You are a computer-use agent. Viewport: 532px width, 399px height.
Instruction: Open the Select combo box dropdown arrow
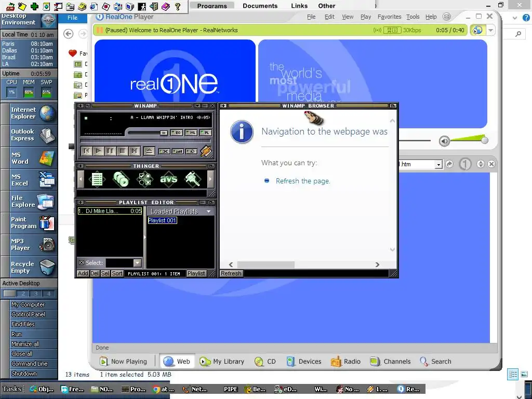pos(137,263)
